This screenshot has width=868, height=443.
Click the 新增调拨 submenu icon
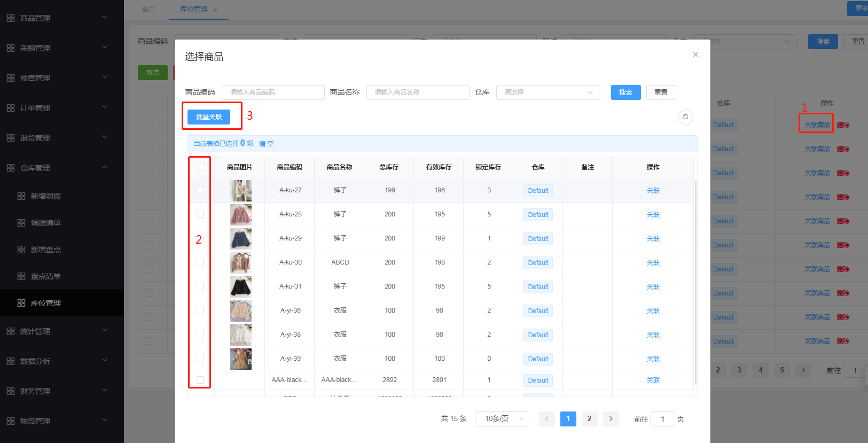pyautogui.click(x=21, y=196)
